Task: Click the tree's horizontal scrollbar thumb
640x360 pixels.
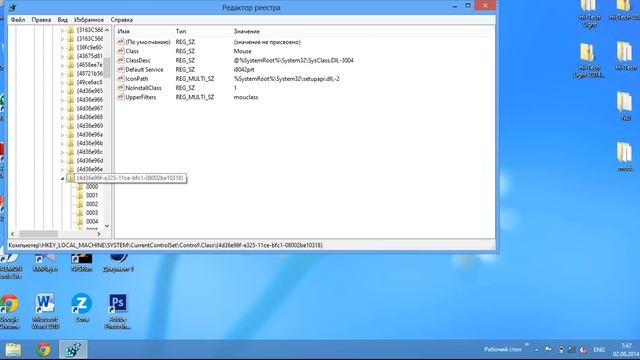Action: coord(38,234)
